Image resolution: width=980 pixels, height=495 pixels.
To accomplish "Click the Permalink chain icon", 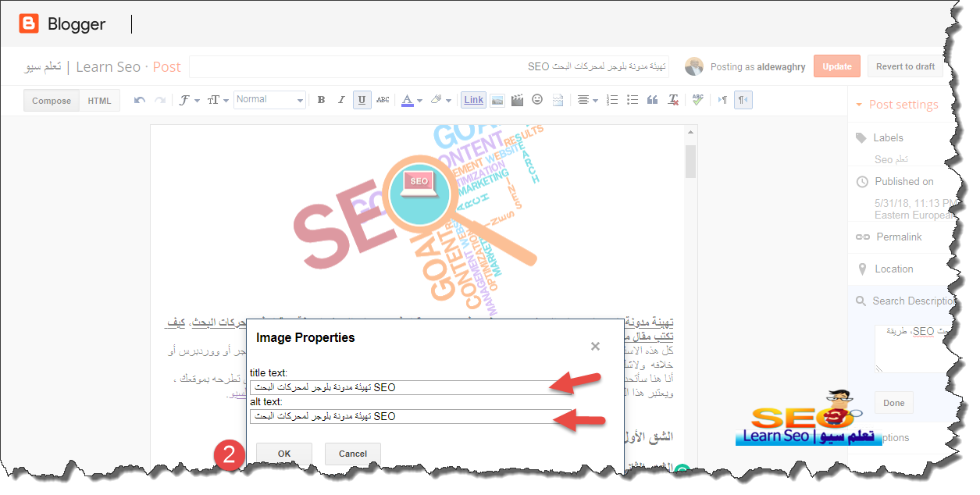I will pyautogui.click(x=862, y=237).
